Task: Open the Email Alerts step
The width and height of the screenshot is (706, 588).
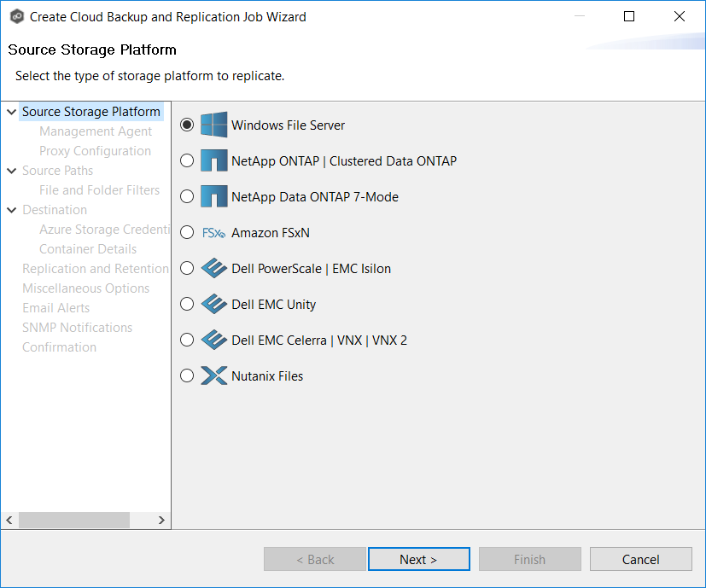Action: 55,307
